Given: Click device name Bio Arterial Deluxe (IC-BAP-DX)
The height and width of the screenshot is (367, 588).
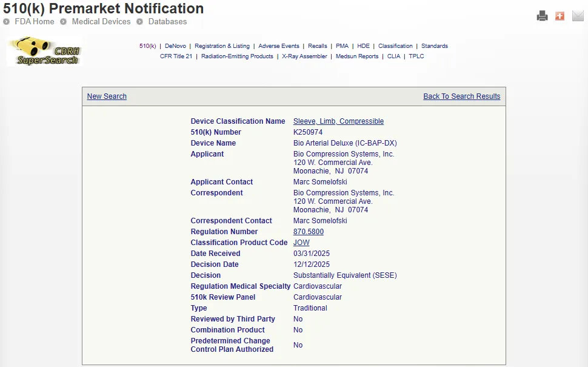Looking at the screenshot, I should pos(345,143).
